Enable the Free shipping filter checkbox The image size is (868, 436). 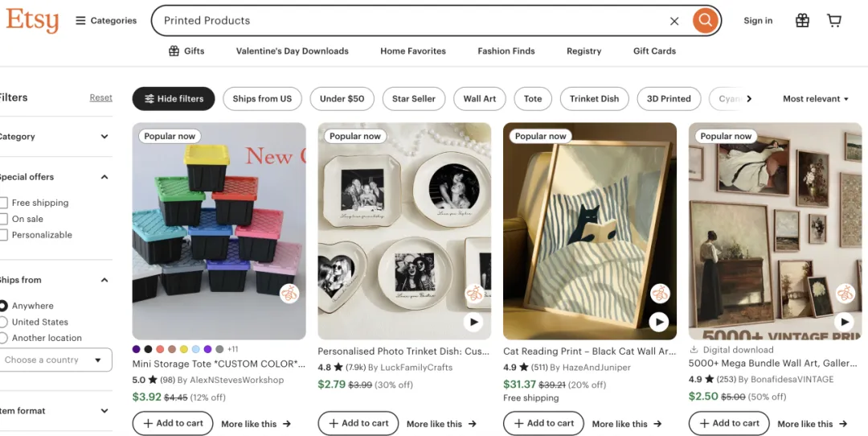[x=4, y=203]
